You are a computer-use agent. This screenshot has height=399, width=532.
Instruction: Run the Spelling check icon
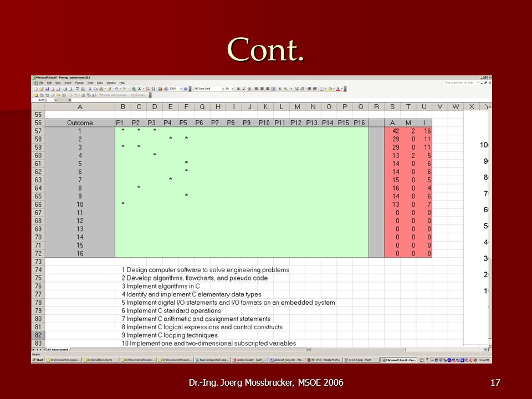(x=78, y=89)
